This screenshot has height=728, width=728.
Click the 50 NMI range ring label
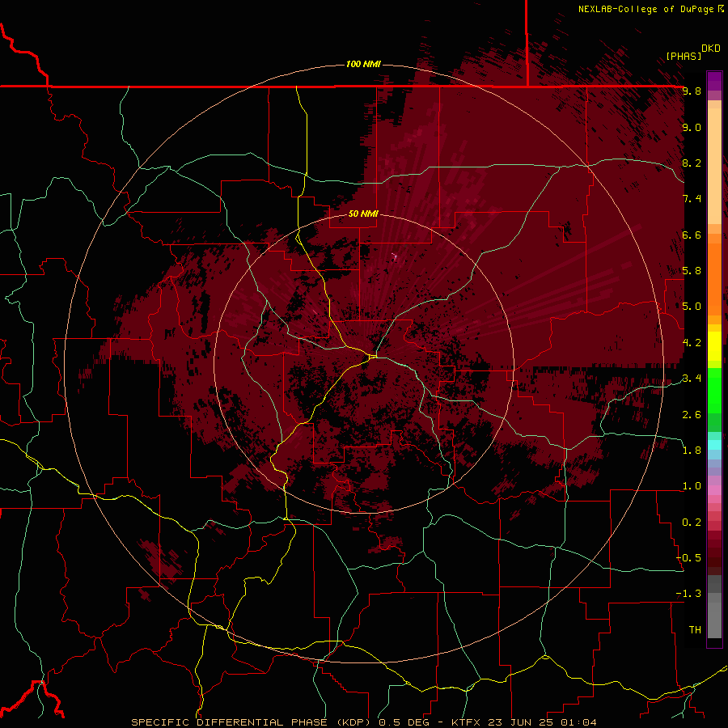[363, 214]
